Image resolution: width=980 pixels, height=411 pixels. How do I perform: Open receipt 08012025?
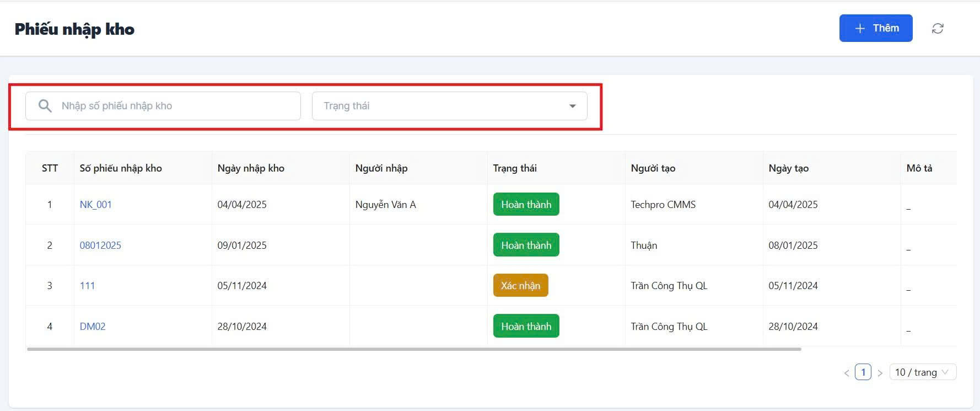click(100, 245)
